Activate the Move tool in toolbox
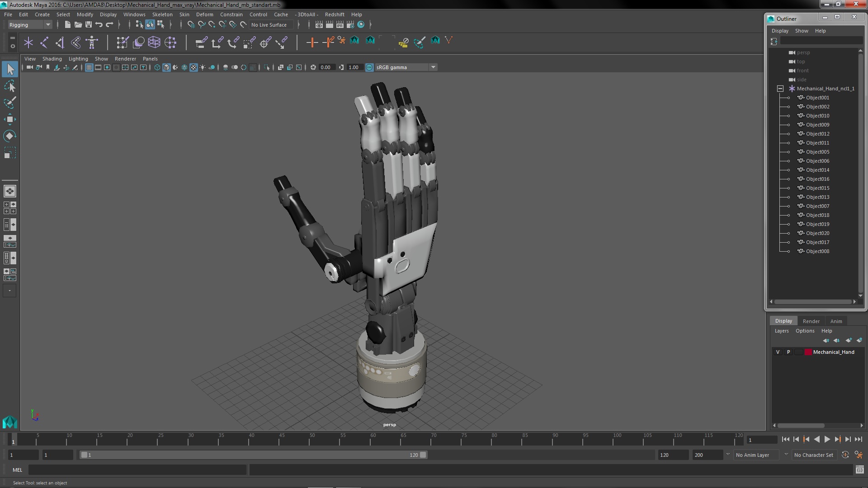 pyautogui.click(x=10, y=119)
